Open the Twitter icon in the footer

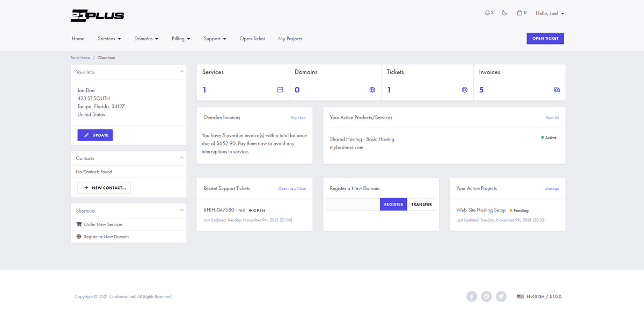(501, 296)
